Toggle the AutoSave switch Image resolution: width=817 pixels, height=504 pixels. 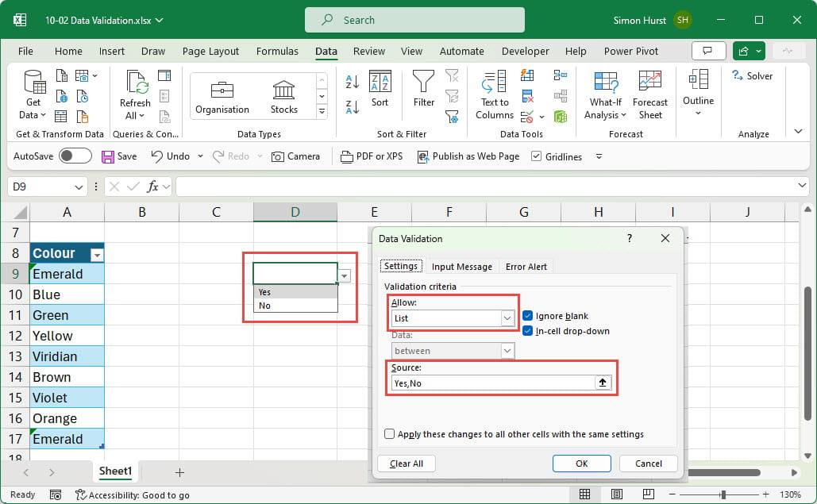[75, 156]
